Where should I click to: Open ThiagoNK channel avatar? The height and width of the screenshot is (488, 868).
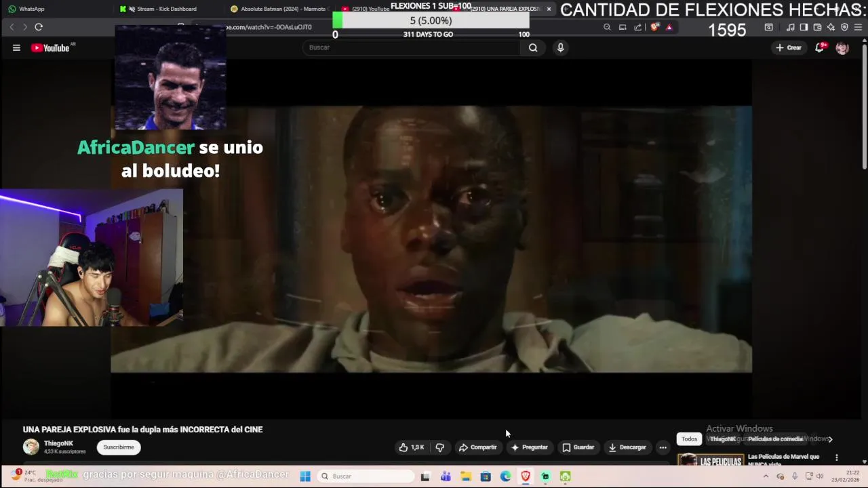tap(31, 447)
